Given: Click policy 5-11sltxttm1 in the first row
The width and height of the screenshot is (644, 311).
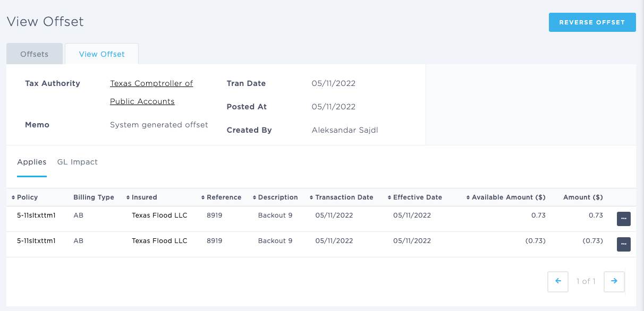Looking at the screenshot, I should coord(37,215).
